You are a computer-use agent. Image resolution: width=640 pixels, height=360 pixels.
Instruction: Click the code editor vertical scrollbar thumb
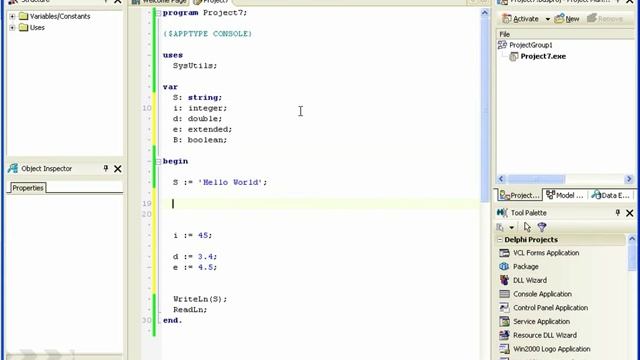coord(484,109)
